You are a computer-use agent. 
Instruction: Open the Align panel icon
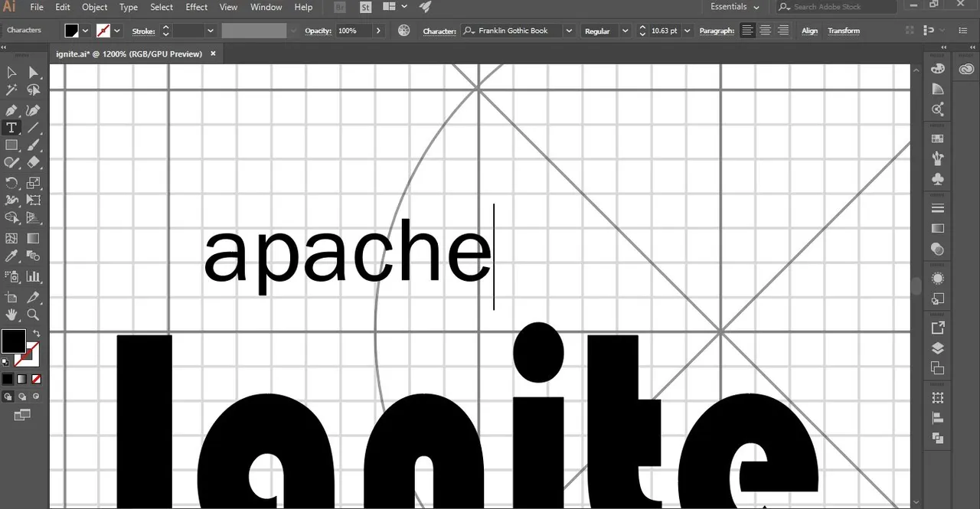pyautogui.click(x=937, y=418)
